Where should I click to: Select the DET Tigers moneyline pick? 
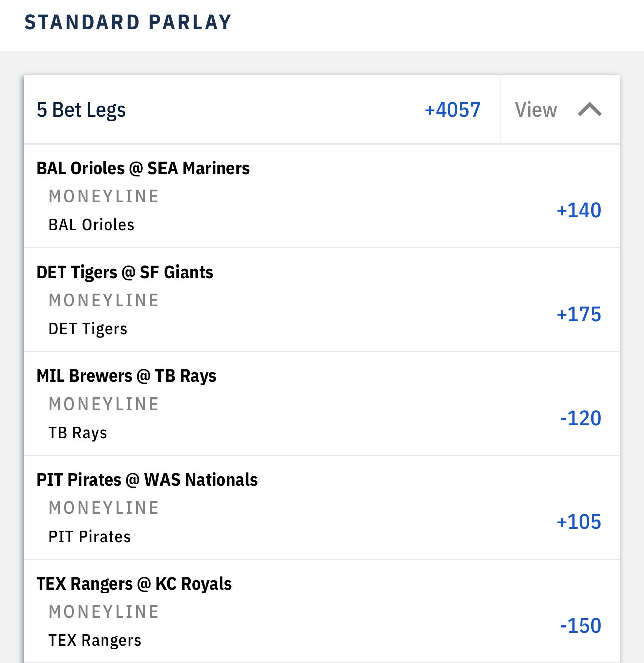click(x=88, y=329)
